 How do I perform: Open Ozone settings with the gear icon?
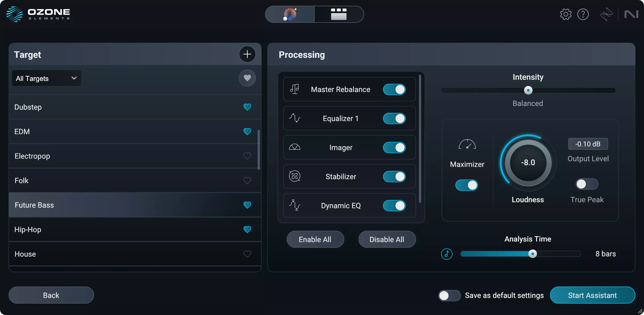pos(566,14)
